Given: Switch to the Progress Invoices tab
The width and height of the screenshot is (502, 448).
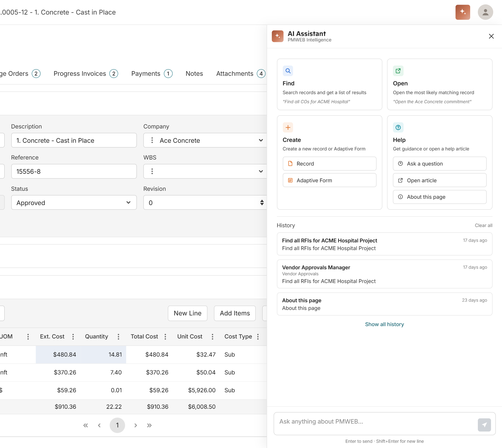Looking at the screenshot, I should (86, 74).
